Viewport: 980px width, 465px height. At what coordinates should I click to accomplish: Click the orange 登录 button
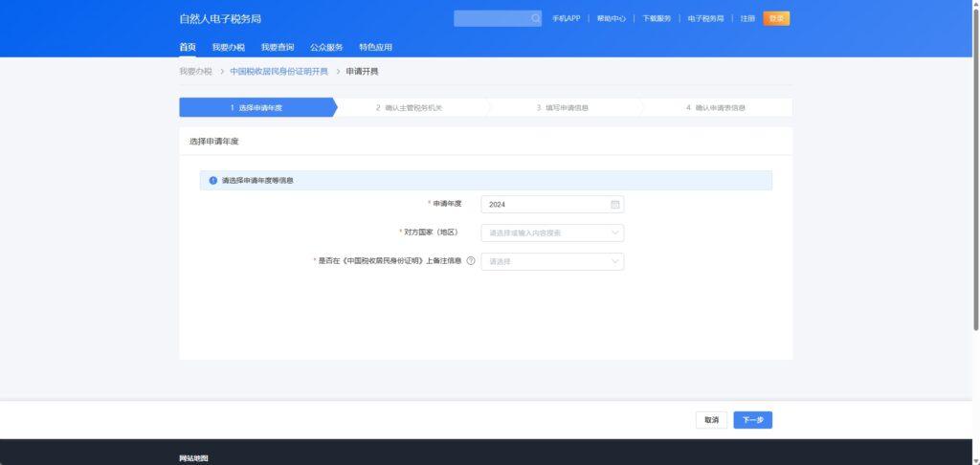point(776,18)
